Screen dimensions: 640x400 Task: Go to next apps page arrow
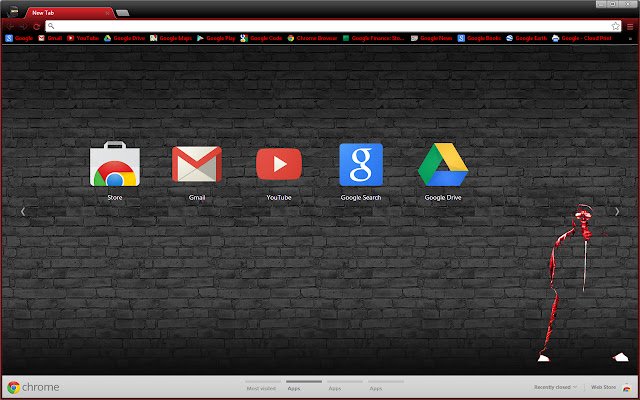[617, 211]
